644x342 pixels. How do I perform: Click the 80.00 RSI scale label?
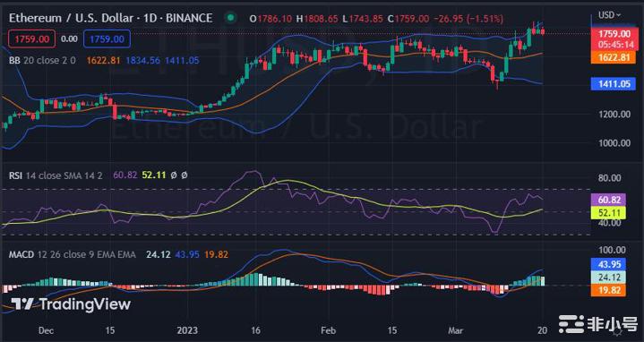tap(610, 178)
